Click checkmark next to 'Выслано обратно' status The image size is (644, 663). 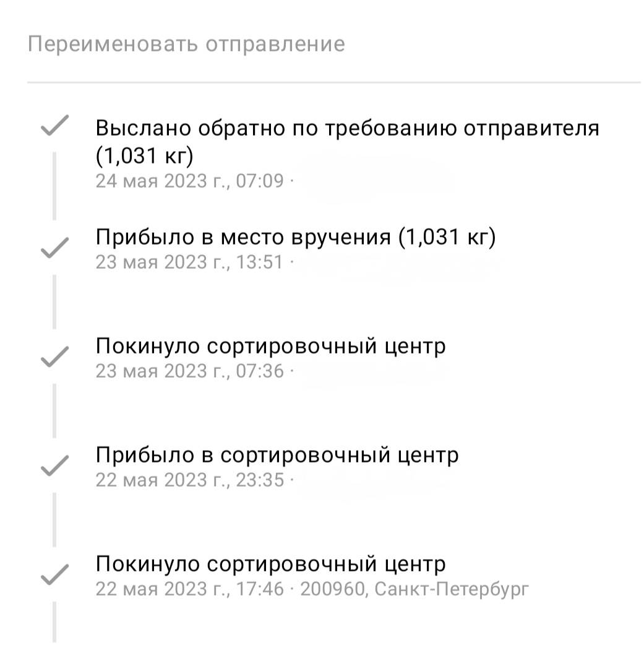[54, 126]
